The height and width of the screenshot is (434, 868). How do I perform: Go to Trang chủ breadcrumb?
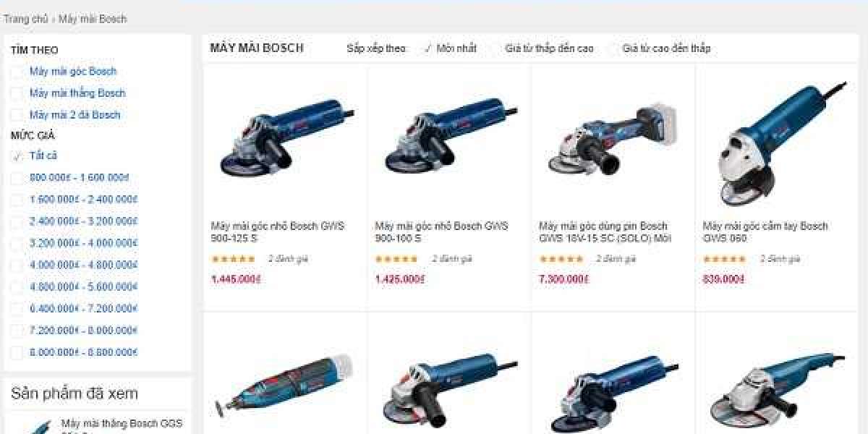[25, 19]
